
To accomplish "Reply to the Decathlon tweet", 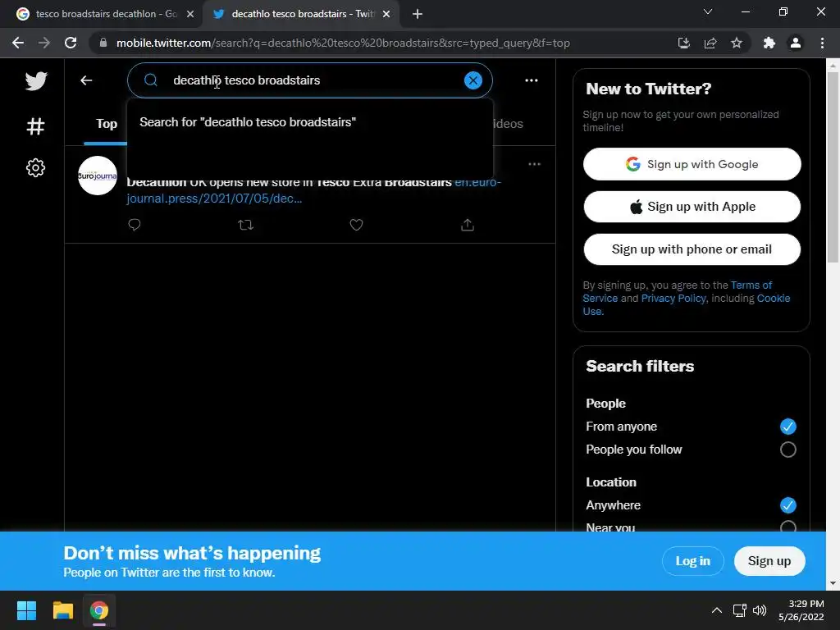I will (x=135, y=225).
